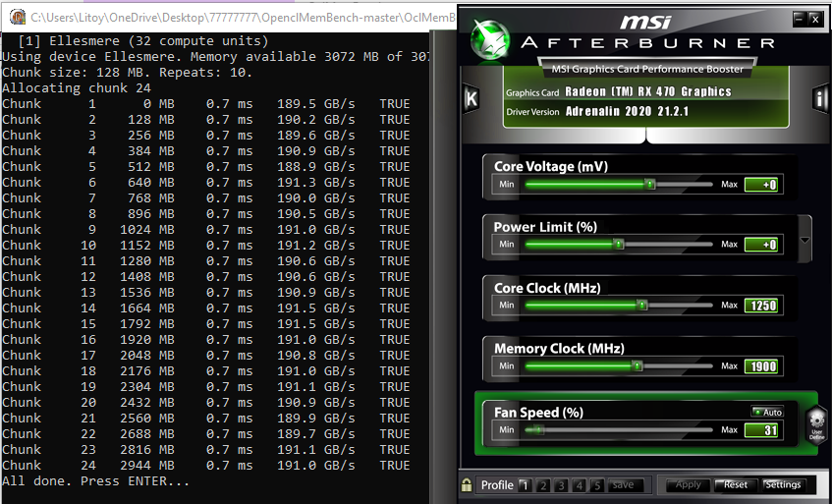Screen dimensions: 832x504
Task: Open the information i side button
Action: click(x=820, y=98)
